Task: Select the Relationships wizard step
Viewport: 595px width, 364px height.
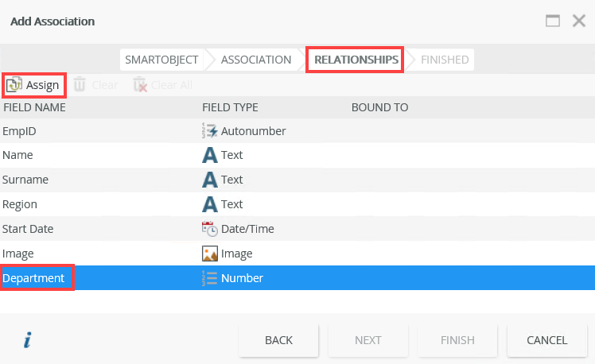Action: (x=356, y=60)
